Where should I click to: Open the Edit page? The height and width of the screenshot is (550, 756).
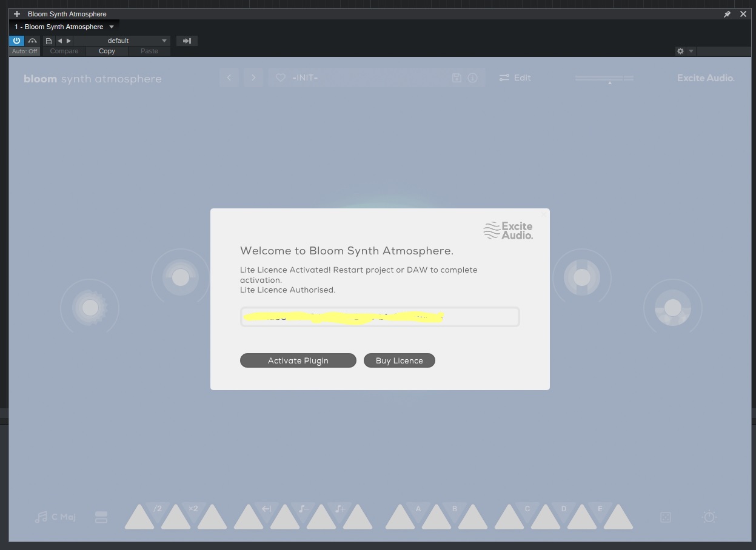point(515,78)
